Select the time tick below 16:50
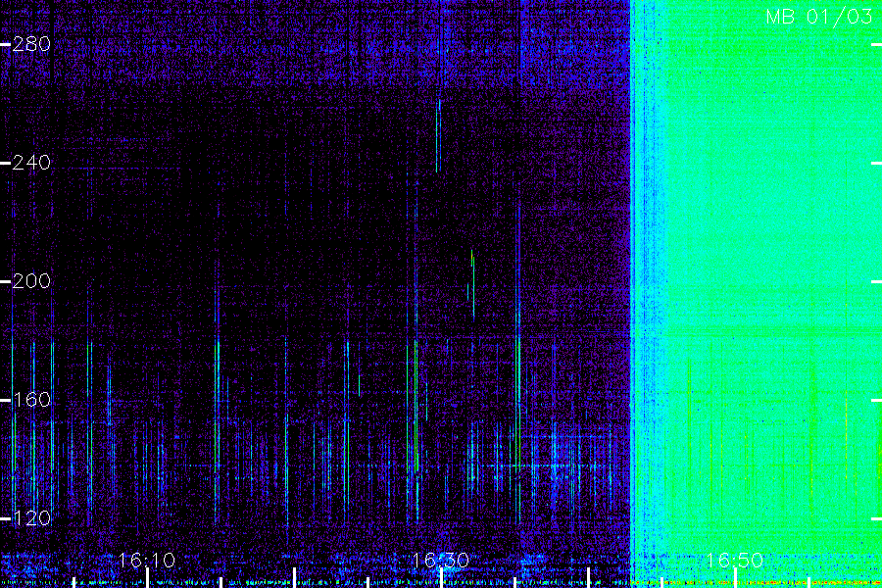 tap(736, 578)
